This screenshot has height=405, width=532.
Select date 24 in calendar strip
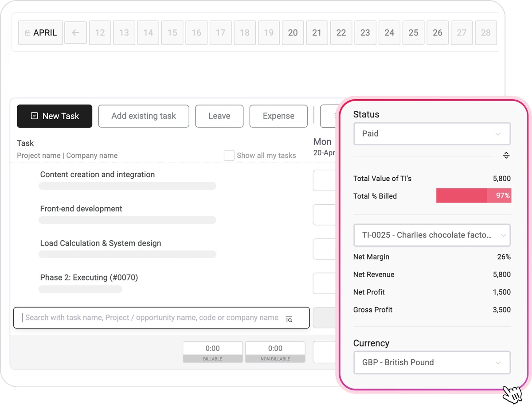[x=389, y=33]
